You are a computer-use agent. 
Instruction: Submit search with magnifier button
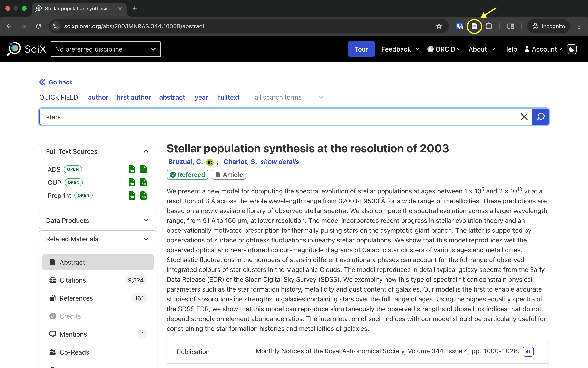[540, 117]
